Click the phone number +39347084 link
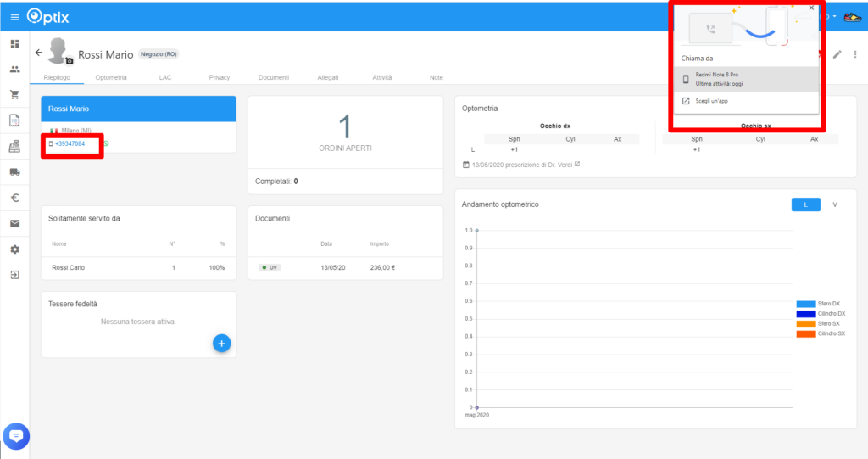Viewport: 868px width, 459px height. point(70,143)
